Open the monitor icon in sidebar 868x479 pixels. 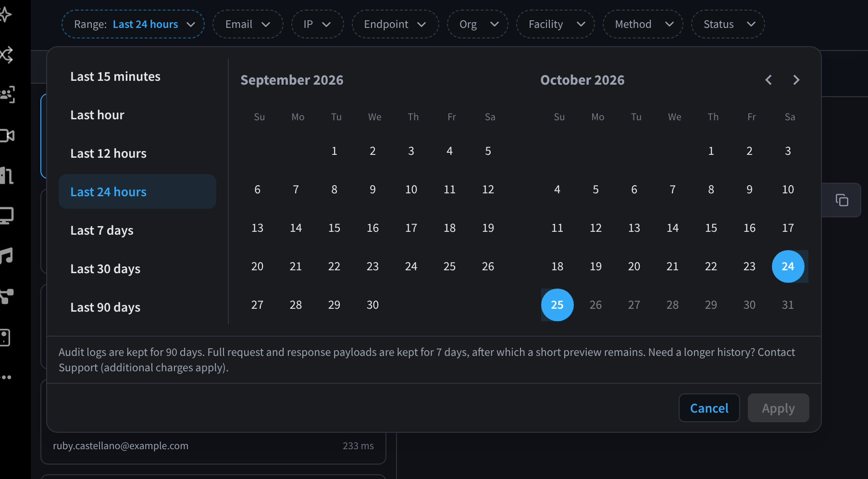click(x=7, y=215)
